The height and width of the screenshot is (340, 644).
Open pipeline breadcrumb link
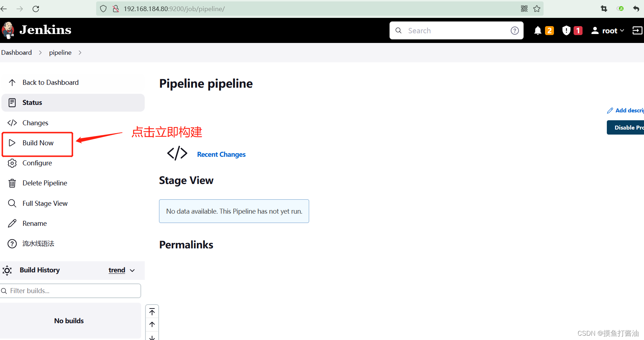tap(60, 53)
